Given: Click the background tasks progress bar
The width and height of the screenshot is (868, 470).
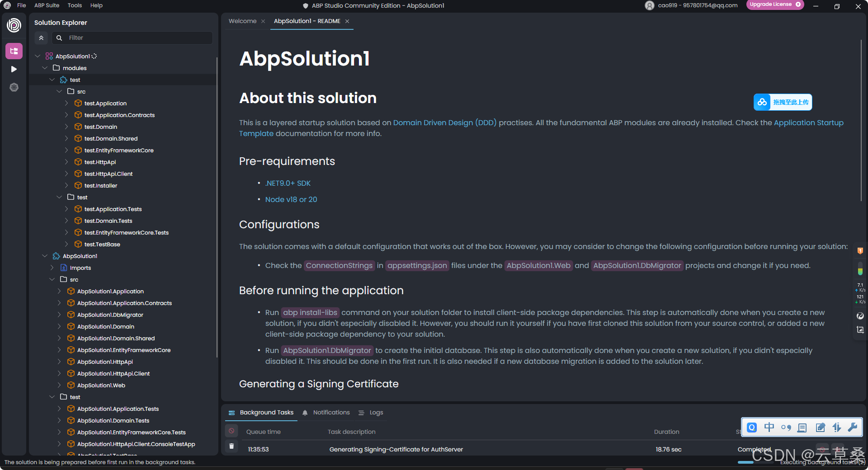Looking at the screenshot, I should (x=755, y=462).
